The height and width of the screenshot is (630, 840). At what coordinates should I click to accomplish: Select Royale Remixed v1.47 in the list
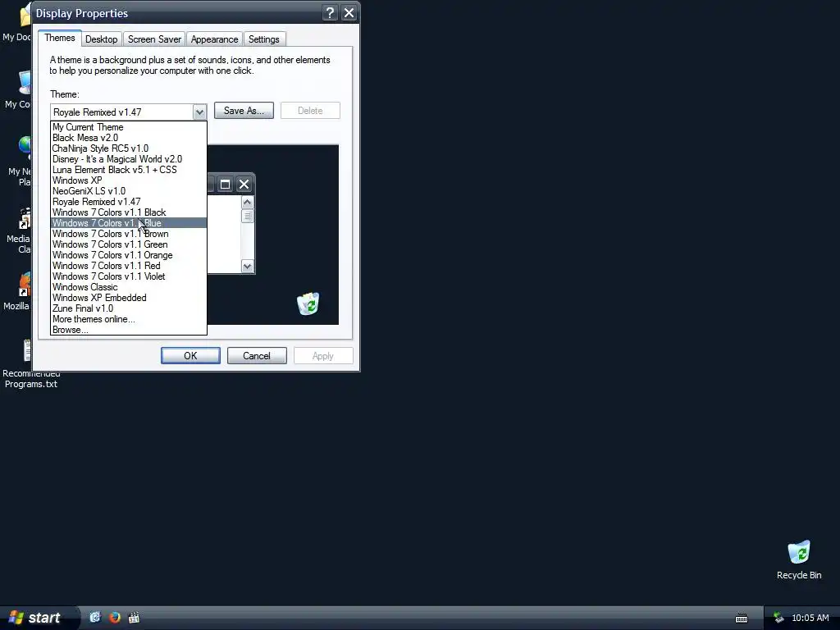pos(129,202)
